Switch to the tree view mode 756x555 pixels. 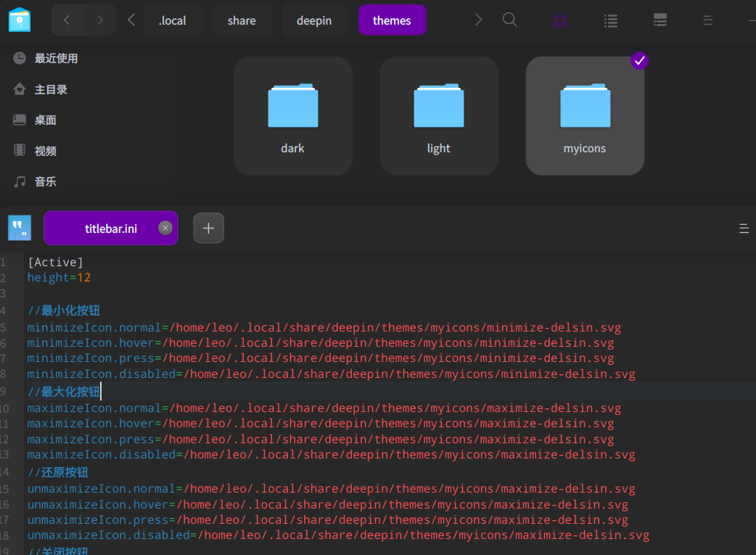pyautogui.click(x=660, y=21)
